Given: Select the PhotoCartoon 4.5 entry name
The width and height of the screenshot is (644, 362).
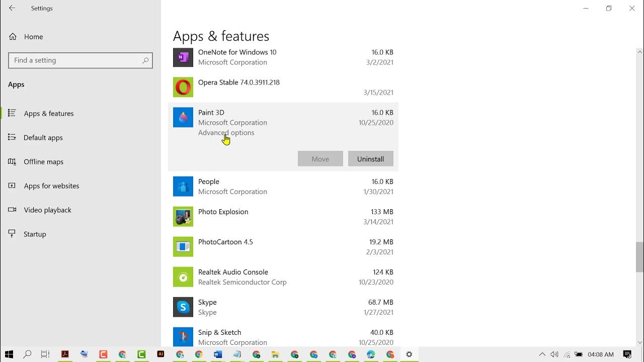Looking at the screenshot, I should (x=225, y=242).
